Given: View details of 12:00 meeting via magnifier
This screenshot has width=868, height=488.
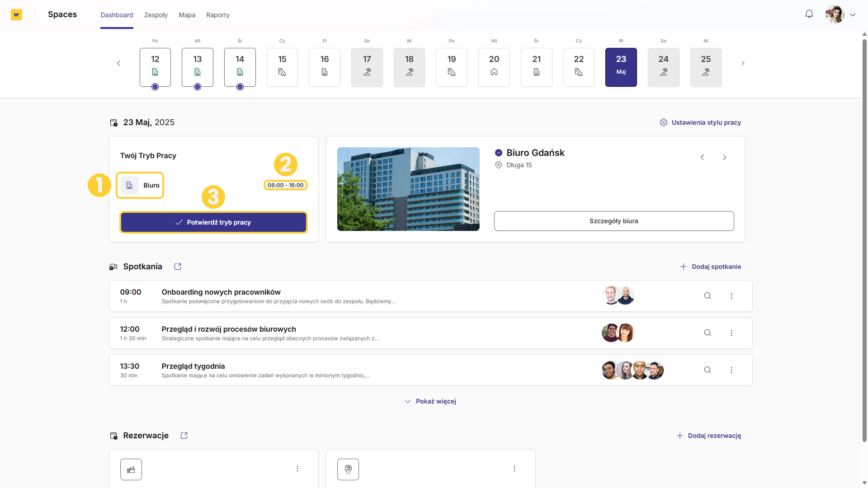Looking at the screenshot, I should tap(708, 333).
